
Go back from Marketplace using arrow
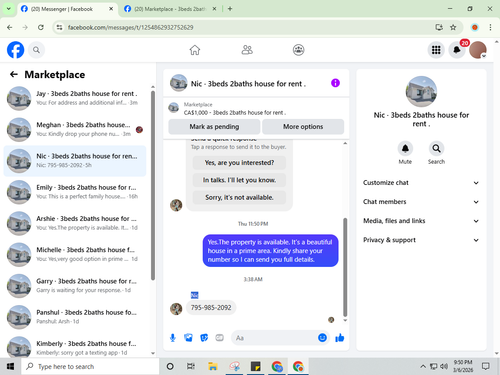[x=14, y=74]
